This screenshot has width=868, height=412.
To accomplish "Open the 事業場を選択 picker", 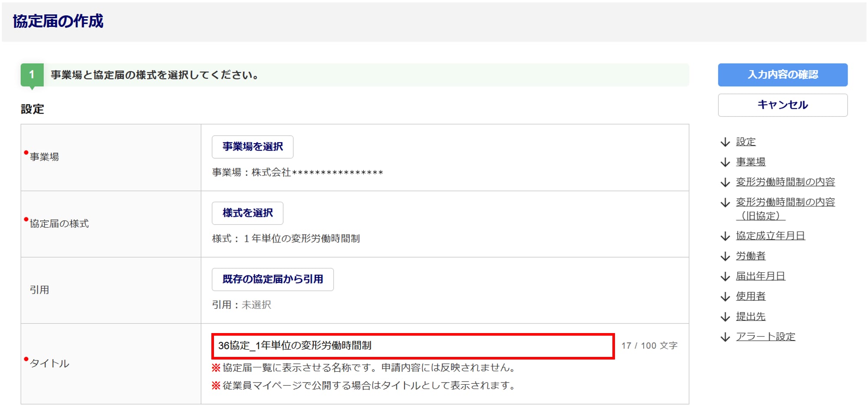I will tap(252, 147).
